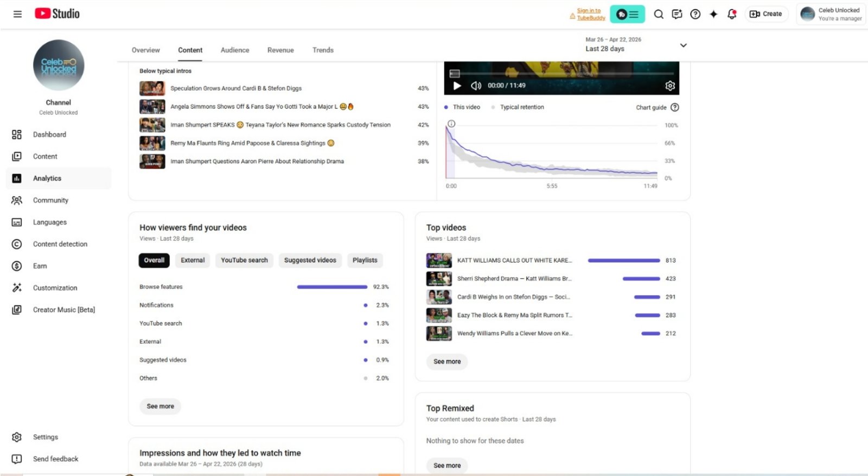Click the TubeBuddy menu icon

[x=627, y=14]
